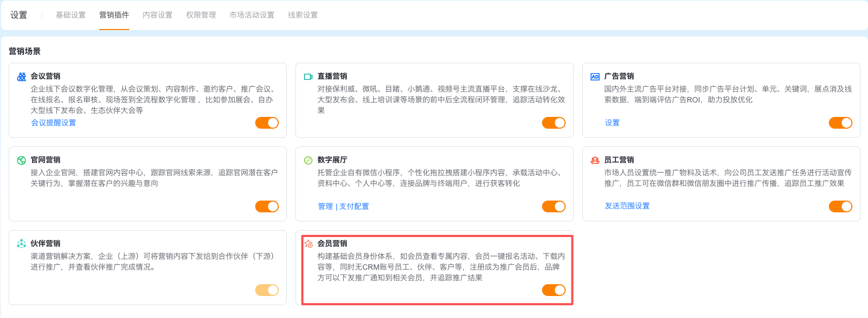Image resolution: width=868 pixels, height=318 pixels.
Task: Select the 线索设置 tab
Action: (x=303, y=15)
